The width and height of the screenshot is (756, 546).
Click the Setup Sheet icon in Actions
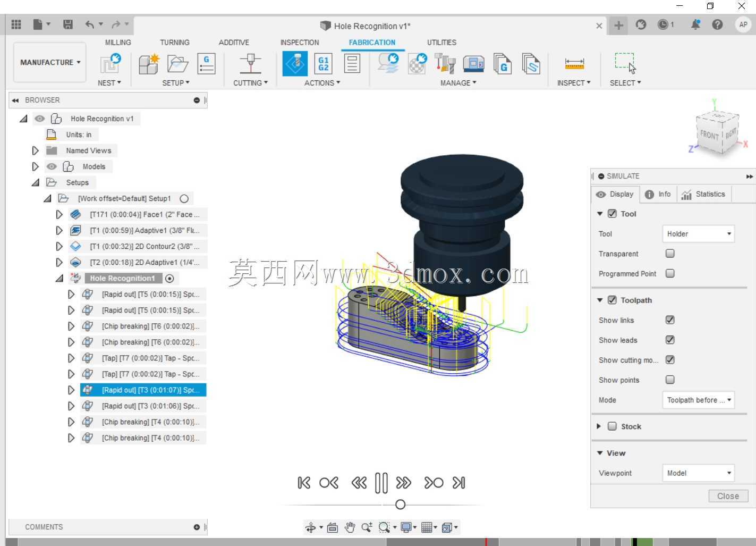tap(351, 63)
